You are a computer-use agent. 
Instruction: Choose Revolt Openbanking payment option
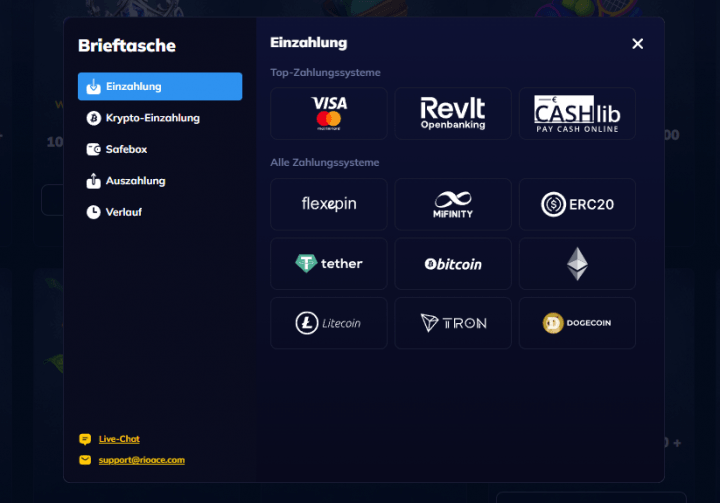tap(453, 113)
